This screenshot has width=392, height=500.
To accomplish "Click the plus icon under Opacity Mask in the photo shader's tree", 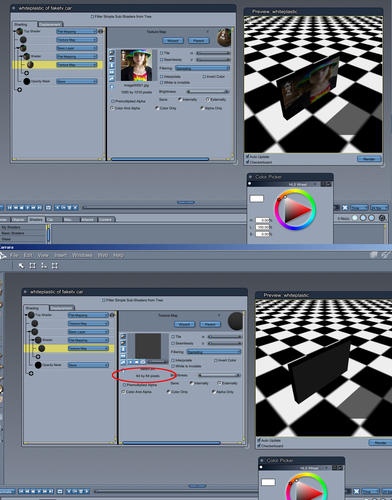I will 19,90.
